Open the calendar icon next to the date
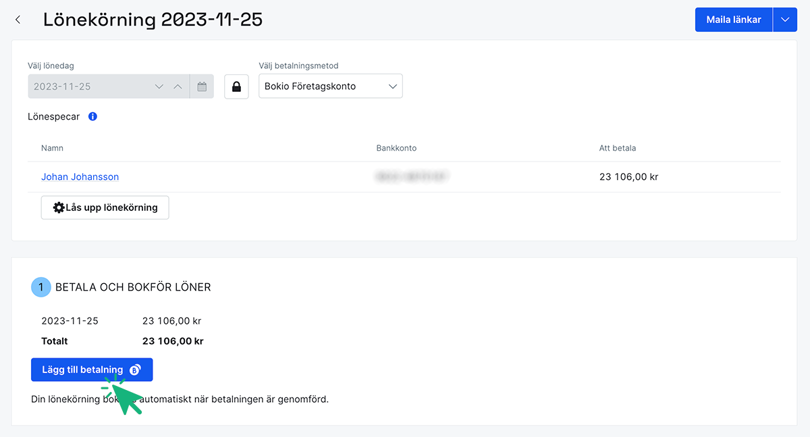 202,87
